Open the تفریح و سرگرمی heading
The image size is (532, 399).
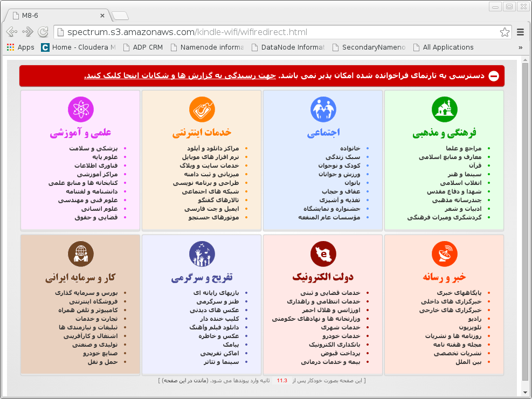(x=202, y=278)
